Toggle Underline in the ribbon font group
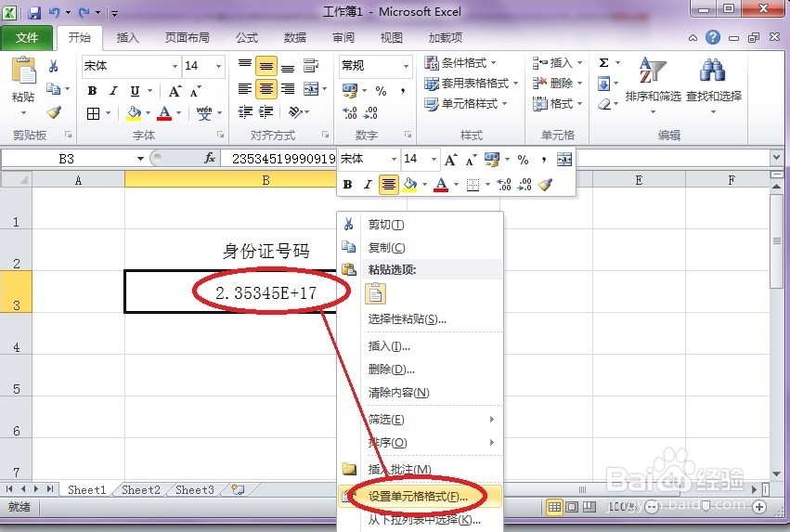The height and width of the screenshot is (532, 790). coord(135,91)
